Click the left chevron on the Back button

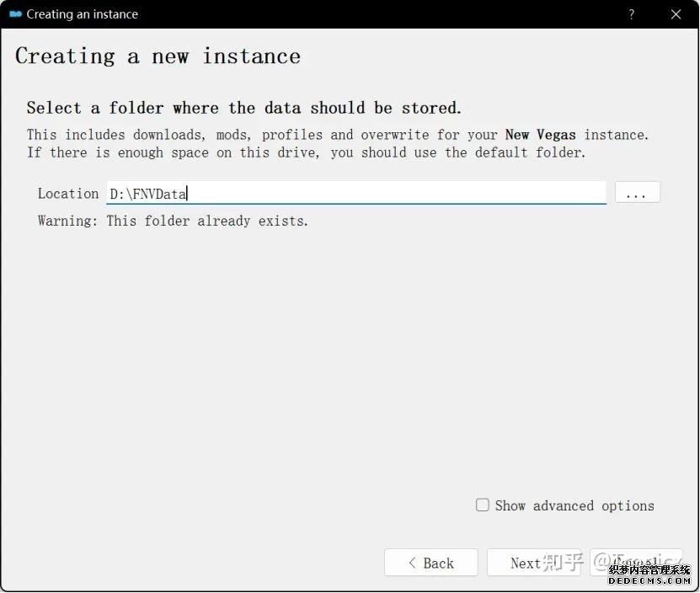(x=412, y=563)
